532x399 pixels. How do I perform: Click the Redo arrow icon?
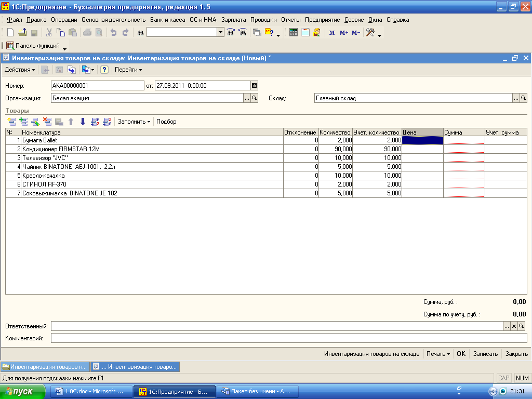pyautogui.click(x=126, y=33)
